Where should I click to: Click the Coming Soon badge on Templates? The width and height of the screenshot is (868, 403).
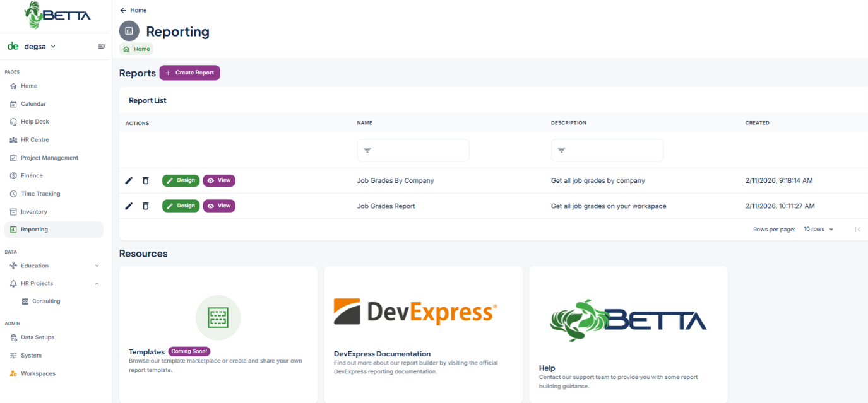coord(189,351)
